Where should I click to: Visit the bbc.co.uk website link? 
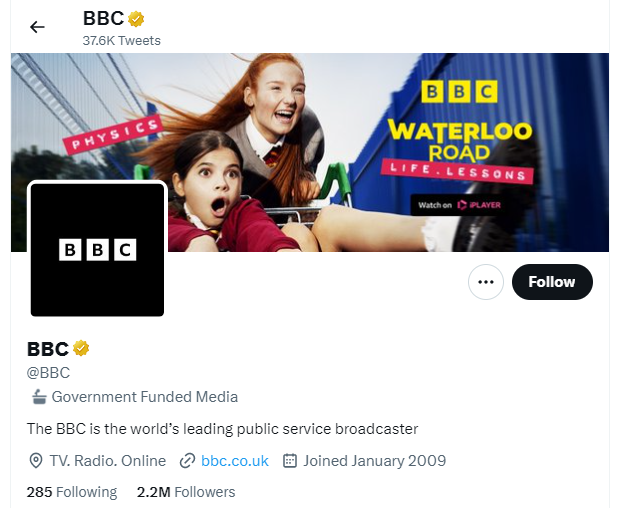[x=235, y=461]
